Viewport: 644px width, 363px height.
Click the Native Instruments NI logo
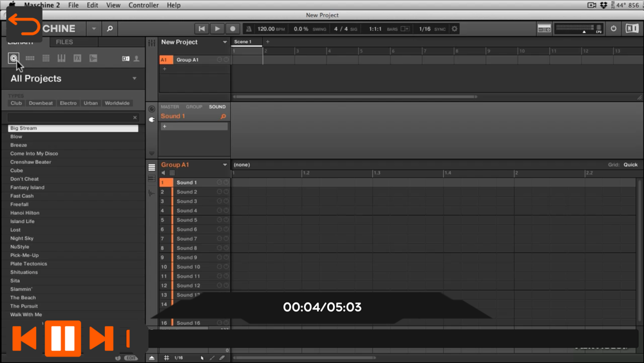(x=632, y=28)
